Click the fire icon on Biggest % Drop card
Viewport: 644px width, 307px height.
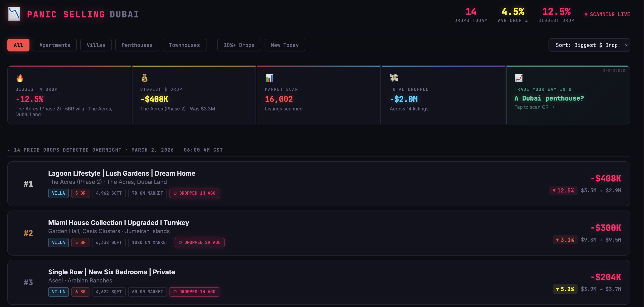[20, 78]
